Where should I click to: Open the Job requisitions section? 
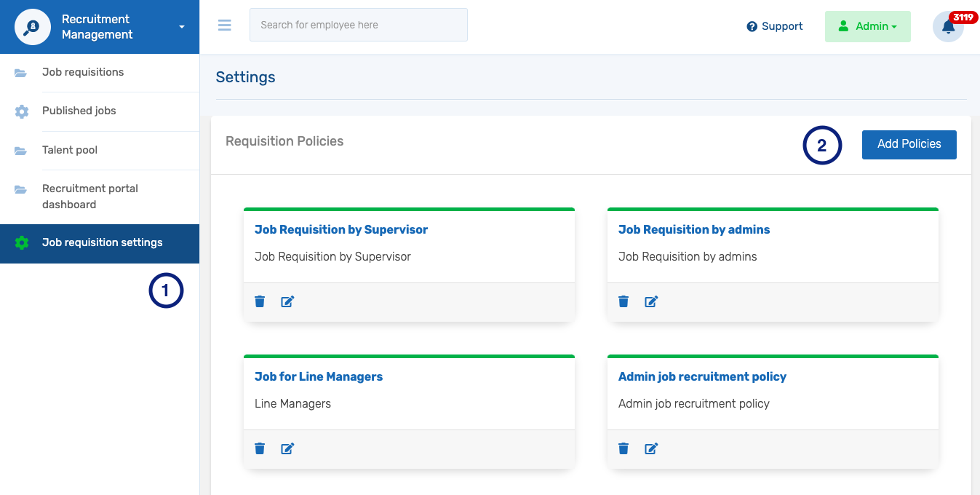(x=83, y=72)
